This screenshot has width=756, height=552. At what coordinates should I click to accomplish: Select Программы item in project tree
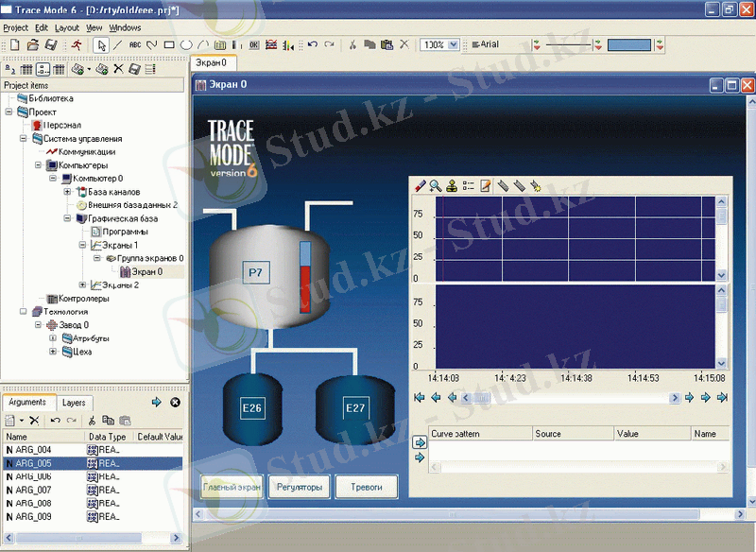[x=124, y=232]
